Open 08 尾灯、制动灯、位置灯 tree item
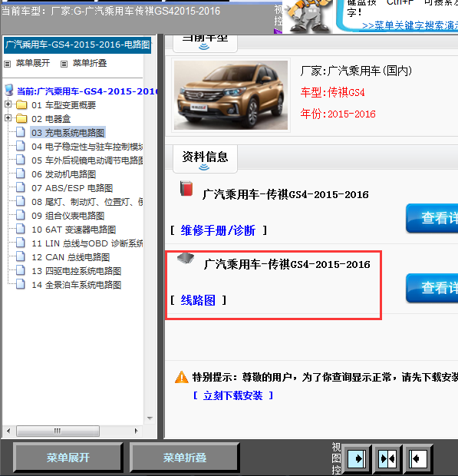Image resolution: width=458 pixels, height=476 pixels. coord(87,202)
